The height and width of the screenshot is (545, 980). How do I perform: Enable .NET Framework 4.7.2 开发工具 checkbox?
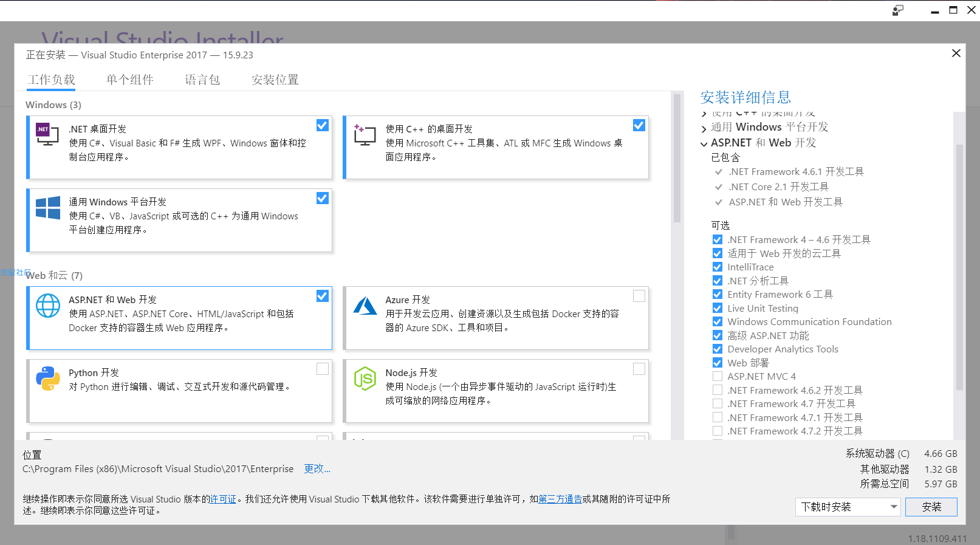pyautogui.click(x=718, y=431)
